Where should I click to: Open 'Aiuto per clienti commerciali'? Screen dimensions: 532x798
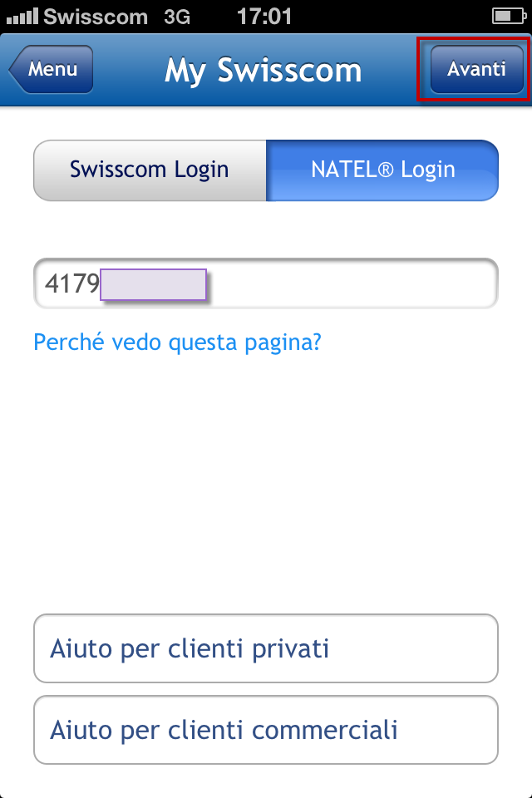(x=265, y=730)
